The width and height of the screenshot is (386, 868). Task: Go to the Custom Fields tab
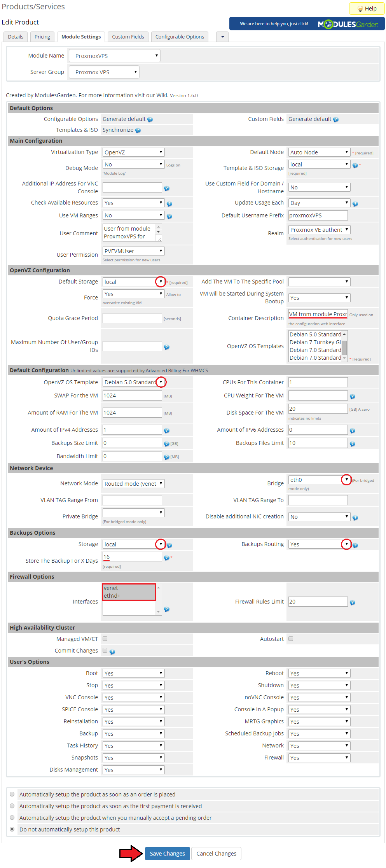[x=128, y=37]
